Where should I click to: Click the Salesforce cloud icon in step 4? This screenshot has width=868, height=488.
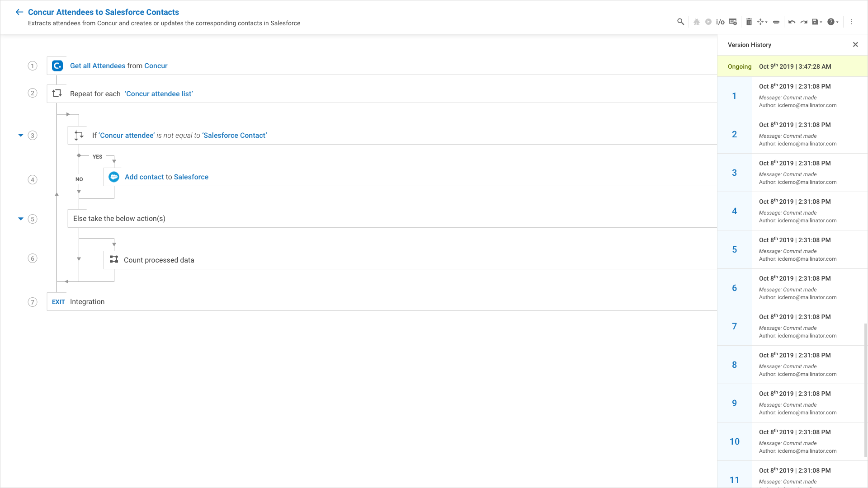pos(114,177)
